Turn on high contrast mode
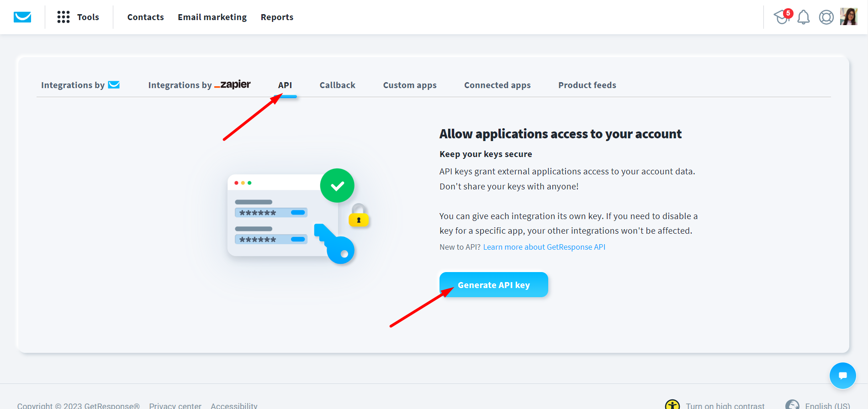This screenshot has width=868, height=409. pos(725,405)
